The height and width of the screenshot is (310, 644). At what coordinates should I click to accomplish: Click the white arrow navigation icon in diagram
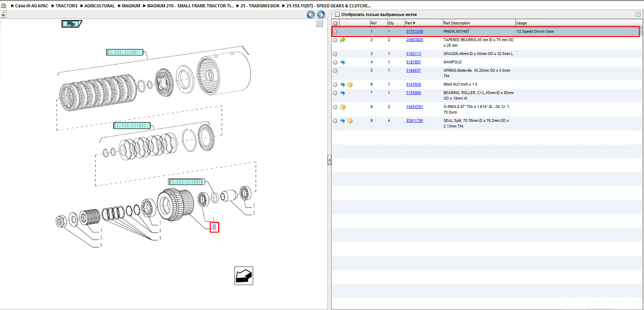244,276
